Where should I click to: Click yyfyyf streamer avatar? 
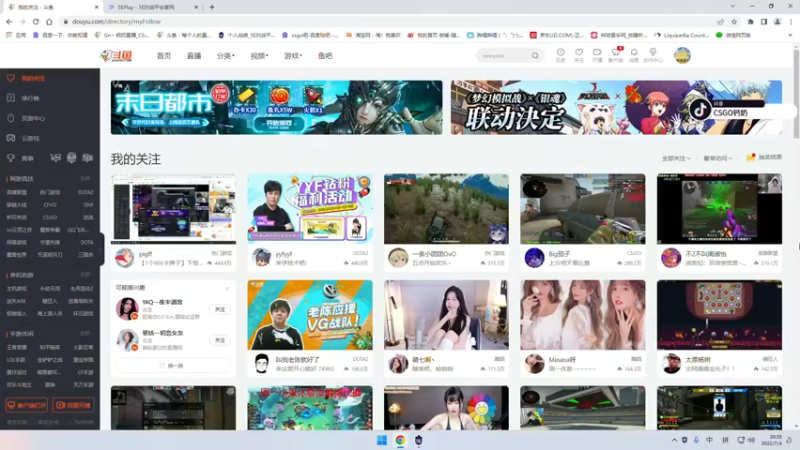(x=261, y=258)
